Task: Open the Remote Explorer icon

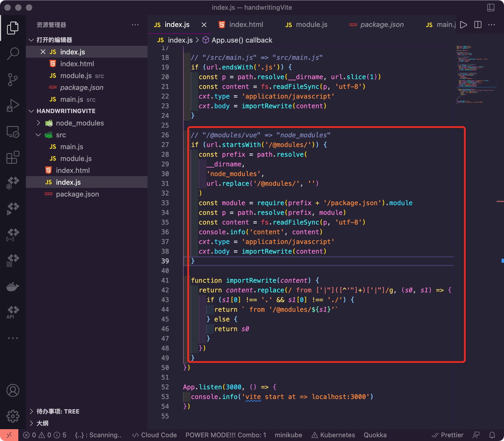Action: tap(13, 132)
